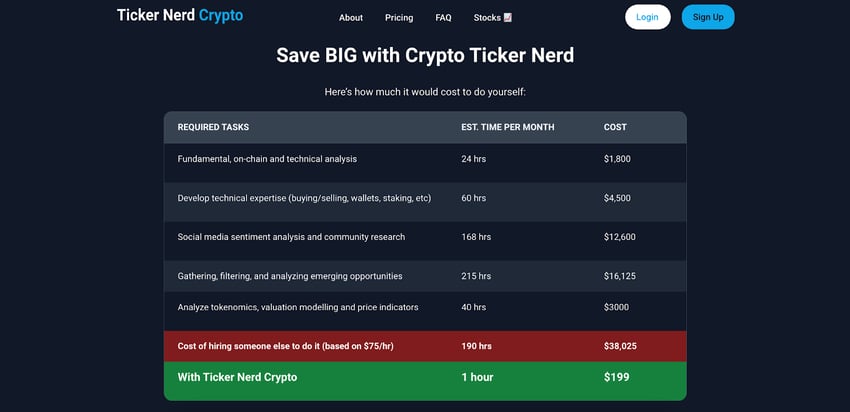Click the chart emoji beside Stocks
The height and width of the screenshot is (412, 850).
pos(508,17)
